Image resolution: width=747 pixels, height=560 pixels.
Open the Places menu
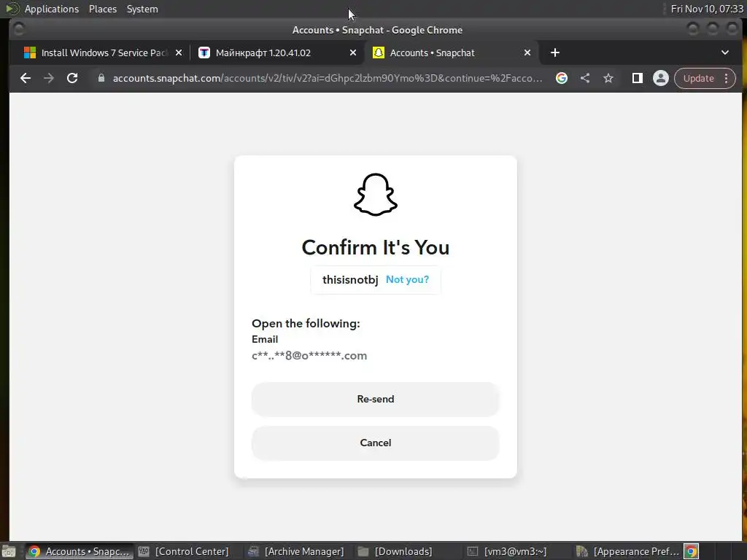point(103,9)
